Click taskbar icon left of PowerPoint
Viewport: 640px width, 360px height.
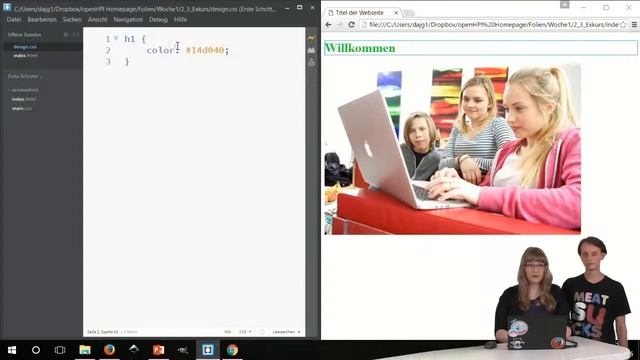[134, 350]
